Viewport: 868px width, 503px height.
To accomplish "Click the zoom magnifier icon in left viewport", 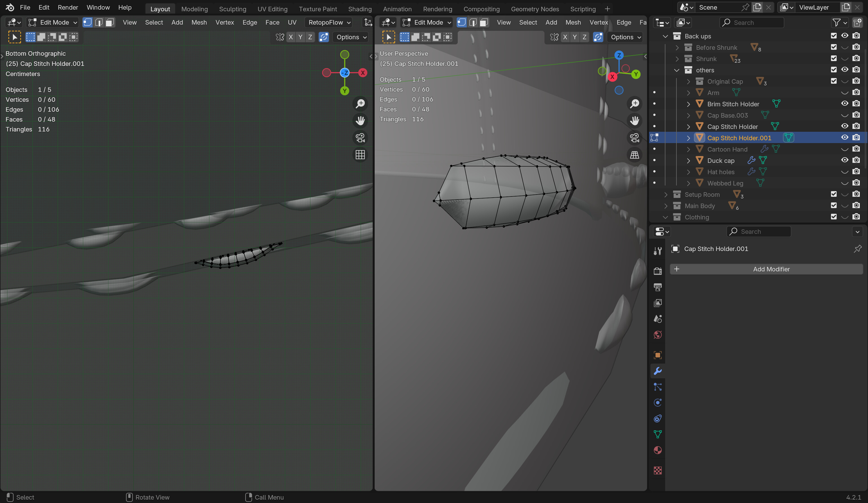I will pyautogui.click(x=360, y=103).
